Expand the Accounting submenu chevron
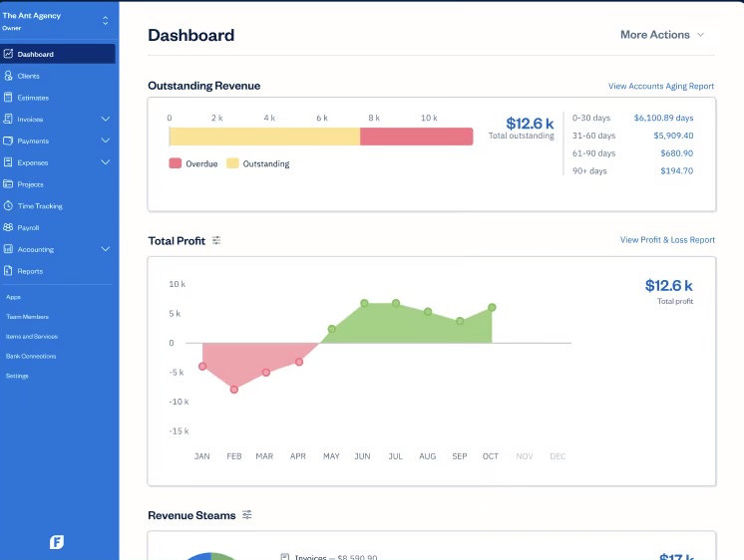The image size is (744, 560). pyautogui.click(x=106, y=249)
